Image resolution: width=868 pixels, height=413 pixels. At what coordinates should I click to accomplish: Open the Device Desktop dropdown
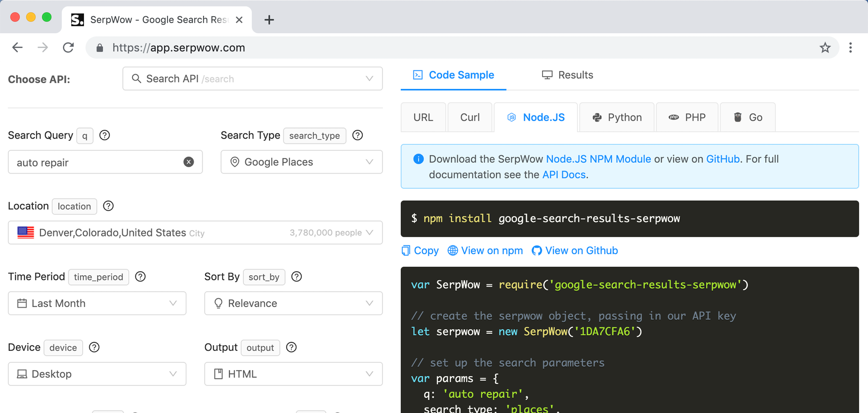[97, 374]
